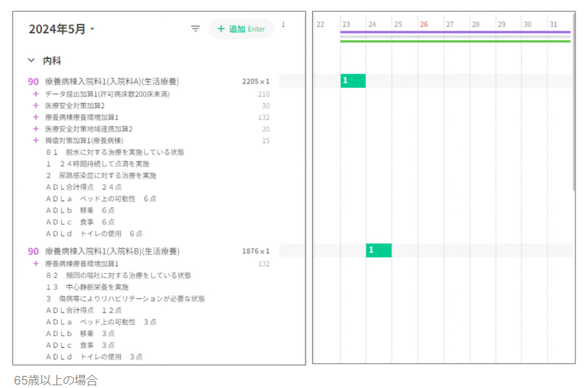The image size is (588, 388).
Task: Select 療養病棟入院料1(入院料A)(生活療養) row
Action: point(112,82)
